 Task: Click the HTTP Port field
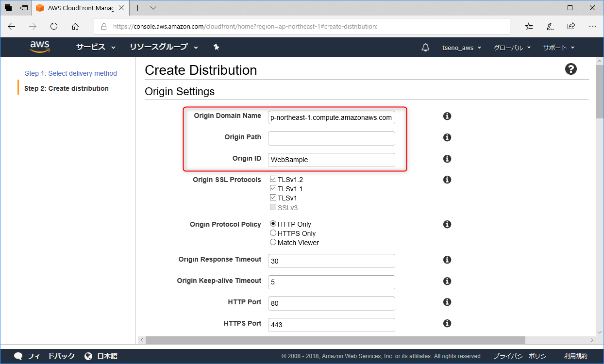click(x=332, y=303)
